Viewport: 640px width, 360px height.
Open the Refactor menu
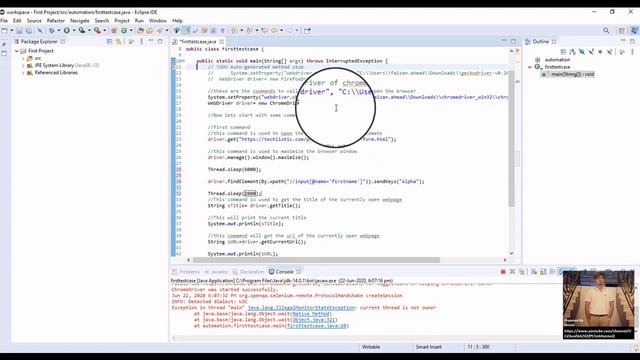pos(56,20)
